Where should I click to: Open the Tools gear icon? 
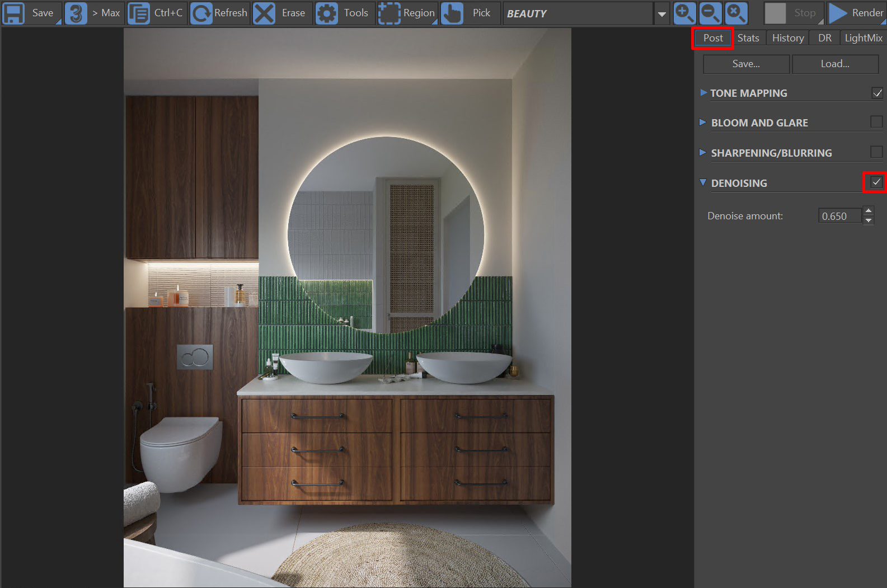[x=327, y=13]
